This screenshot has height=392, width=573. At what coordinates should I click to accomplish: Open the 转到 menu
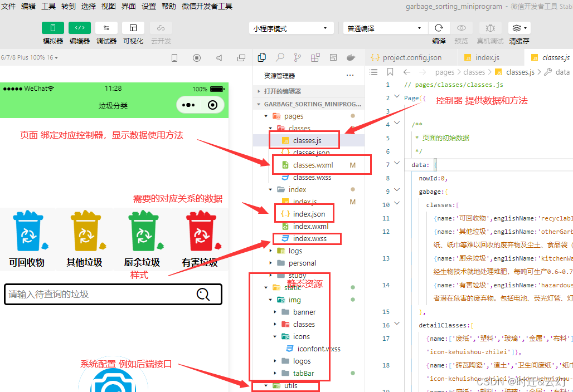point(69,6)
